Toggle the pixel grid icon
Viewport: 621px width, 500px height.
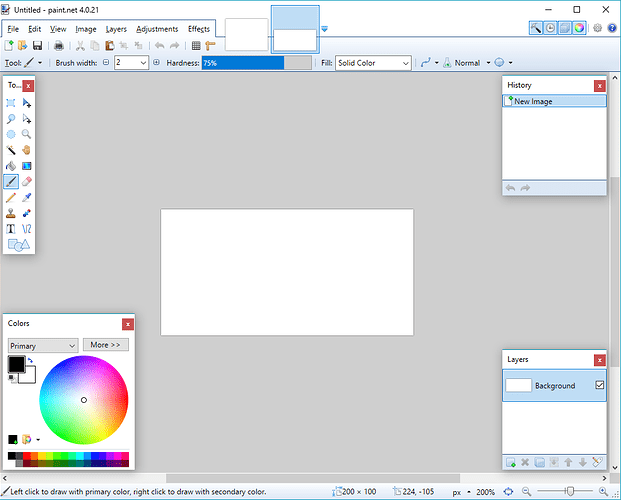tap(196, 46)
